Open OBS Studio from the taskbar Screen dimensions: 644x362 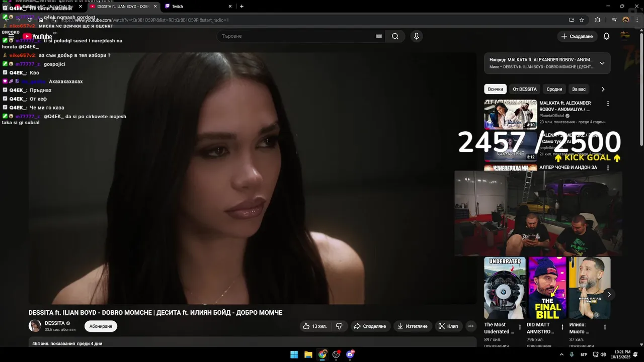click(336, 354)
